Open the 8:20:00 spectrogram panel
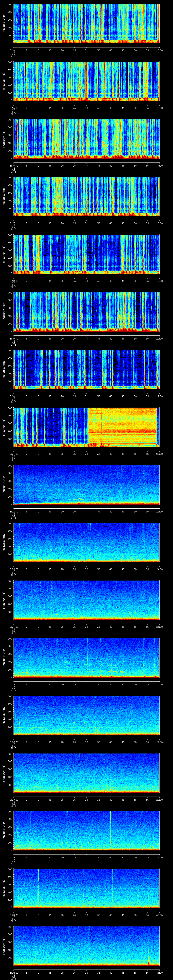This screenshot has width=173, height=980. pyautogui.click(x=86, y=369)
